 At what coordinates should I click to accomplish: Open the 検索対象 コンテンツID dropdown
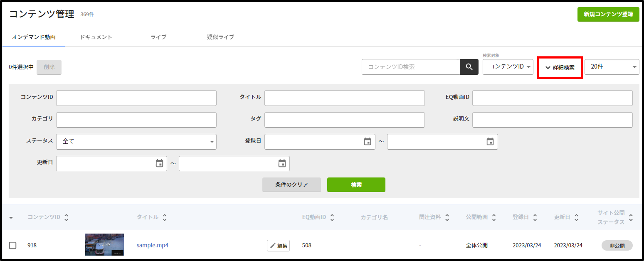[508, 67]
